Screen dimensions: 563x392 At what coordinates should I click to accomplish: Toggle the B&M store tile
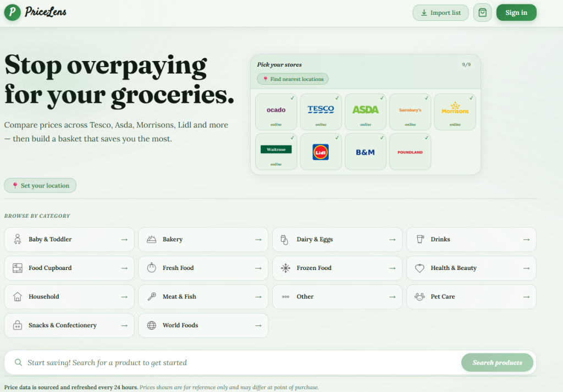(x=366, y=152)
